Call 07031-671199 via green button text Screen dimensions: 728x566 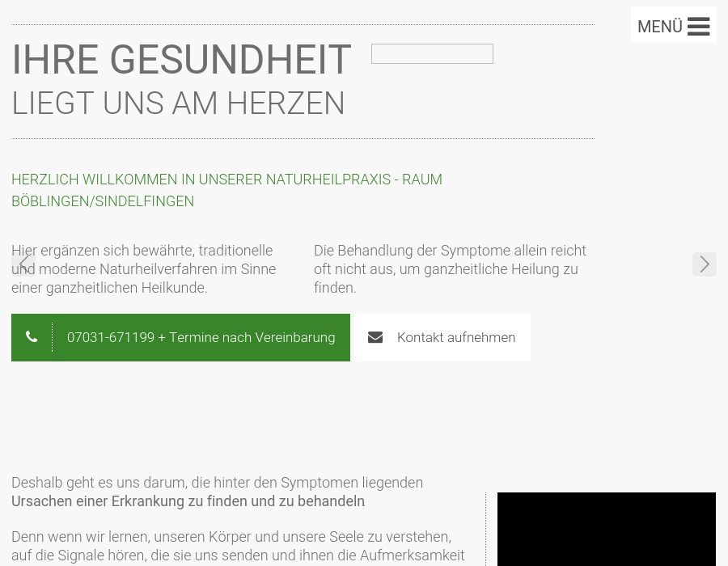tap(111, 337)
